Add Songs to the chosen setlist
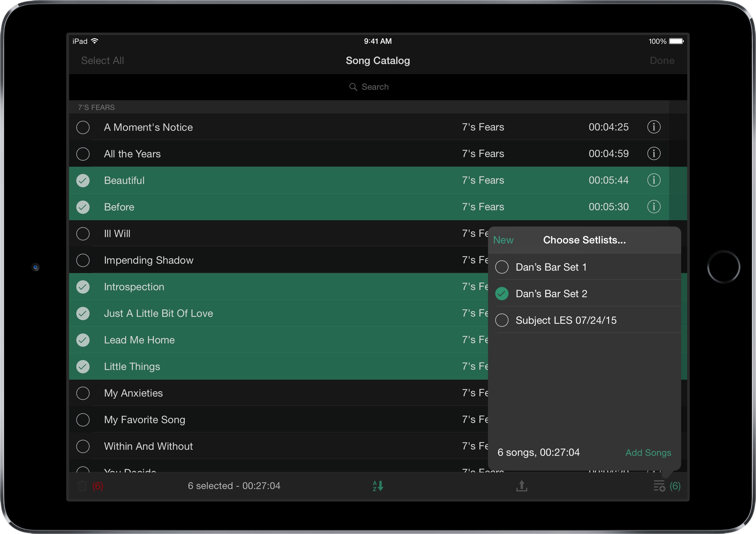 coord(648,453)
